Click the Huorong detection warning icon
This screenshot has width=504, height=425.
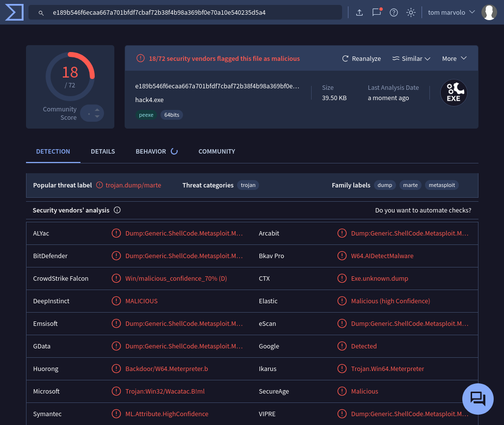[116, 369]
